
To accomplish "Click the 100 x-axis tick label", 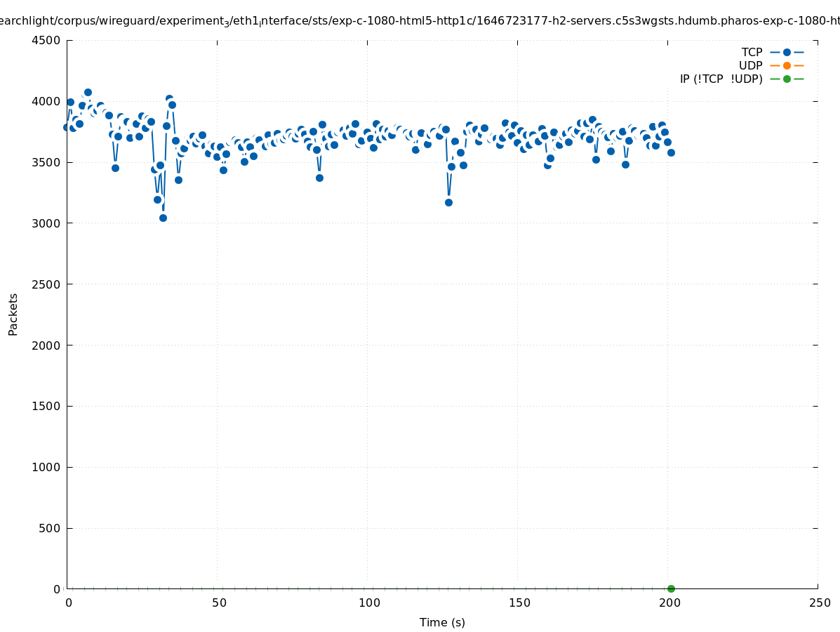I will click(x=369, y=603).
